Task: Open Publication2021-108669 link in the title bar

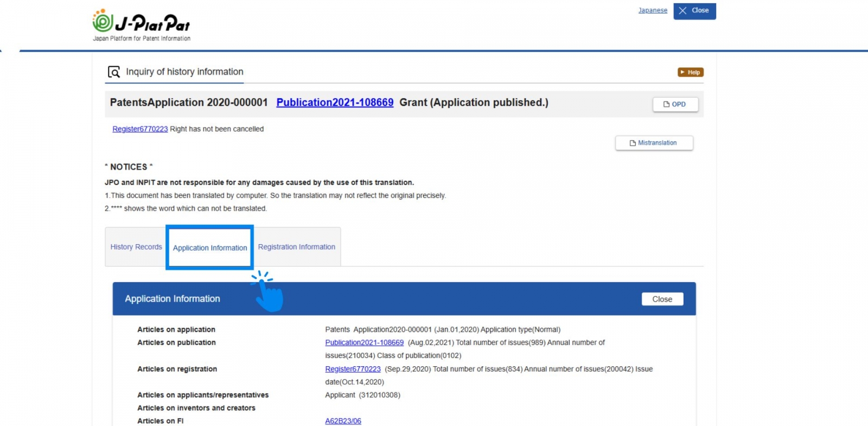Action: coord(335,103)
